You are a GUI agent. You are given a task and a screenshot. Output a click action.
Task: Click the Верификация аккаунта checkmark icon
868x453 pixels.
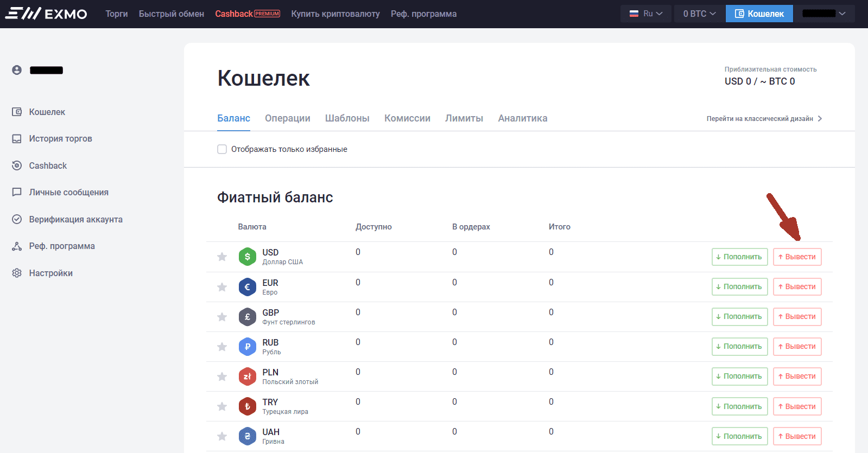(17, 219)
